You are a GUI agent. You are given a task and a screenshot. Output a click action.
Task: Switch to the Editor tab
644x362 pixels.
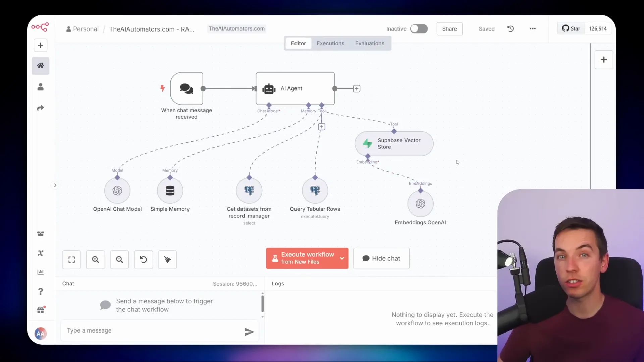(298, 43)
